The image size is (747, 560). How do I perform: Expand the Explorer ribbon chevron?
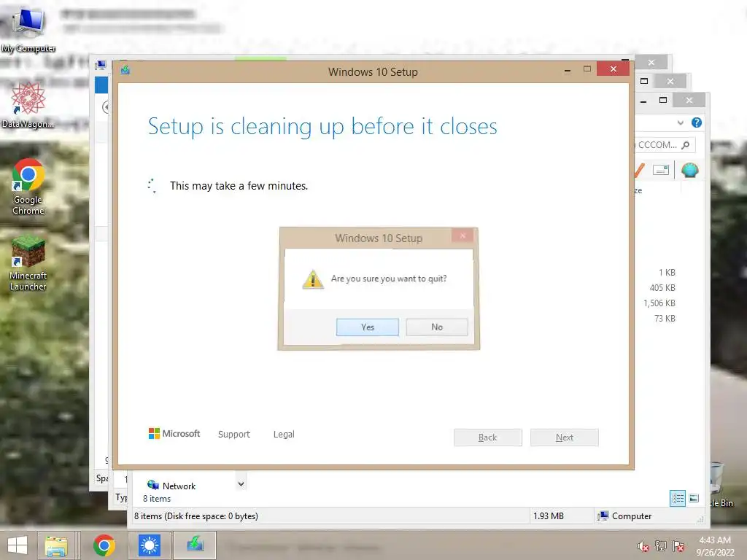(681, 122)
